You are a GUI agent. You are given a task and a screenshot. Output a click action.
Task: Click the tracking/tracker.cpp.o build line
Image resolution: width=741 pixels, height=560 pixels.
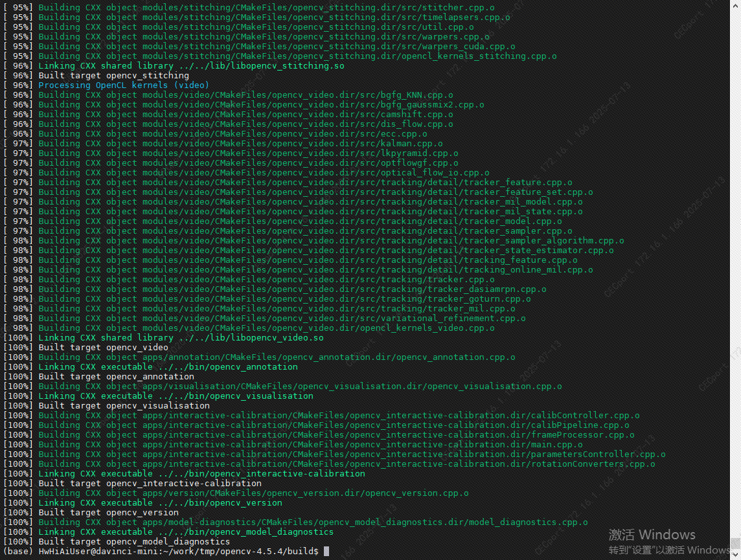pos(249,280)
